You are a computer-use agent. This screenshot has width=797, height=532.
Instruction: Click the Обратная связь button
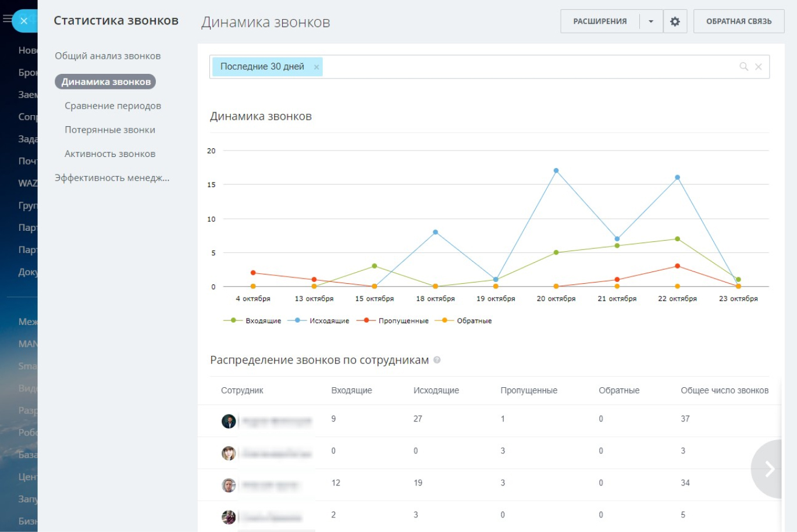pyautogui.click(x=738, y=22)
